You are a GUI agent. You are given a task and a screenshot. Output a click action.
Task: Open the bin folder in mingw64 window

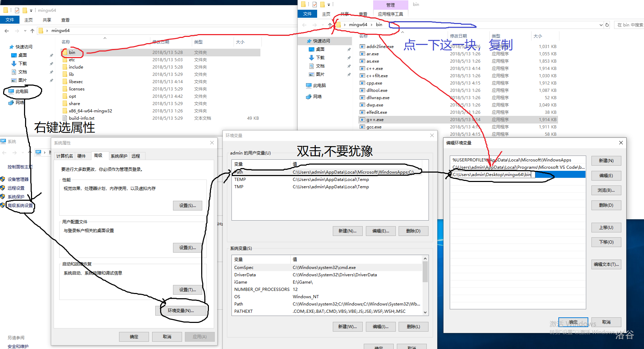click(x=72, y=53)
